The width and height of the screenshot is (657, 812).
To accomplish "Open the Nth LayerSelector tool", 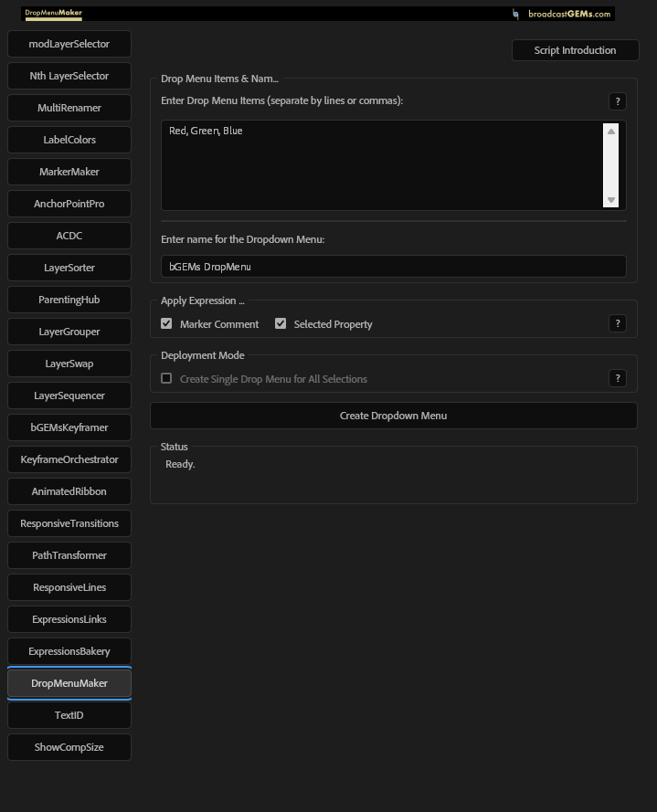I will pos(69,76).
